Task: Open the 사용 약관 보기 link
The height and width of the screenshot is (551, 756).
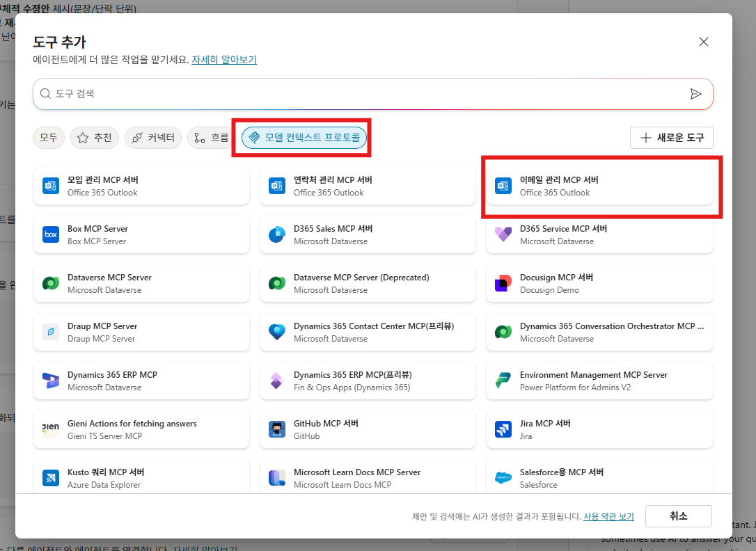Action: pyautogui.click(x=608, y=517)
